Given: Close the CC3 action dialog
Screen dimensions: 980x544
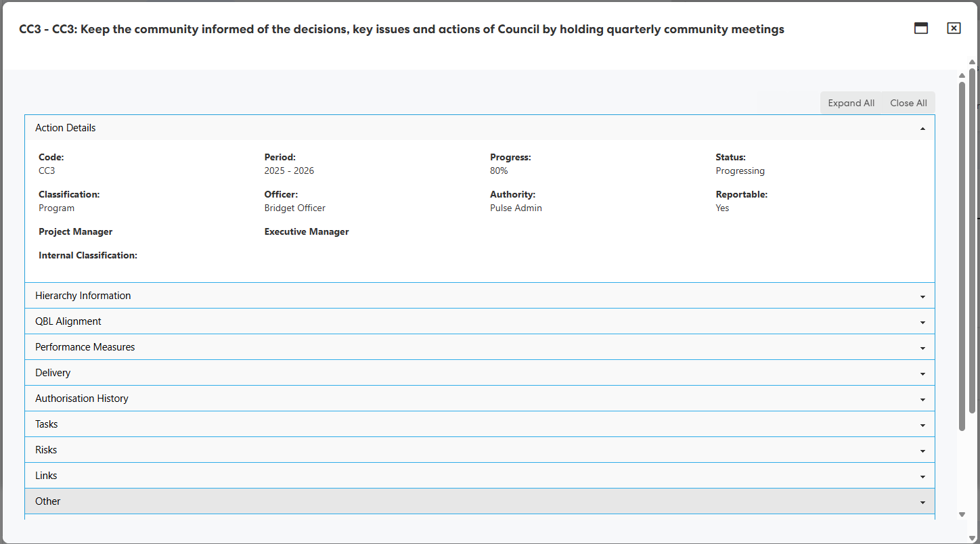Looking at the screenshot, I should 954,28.
